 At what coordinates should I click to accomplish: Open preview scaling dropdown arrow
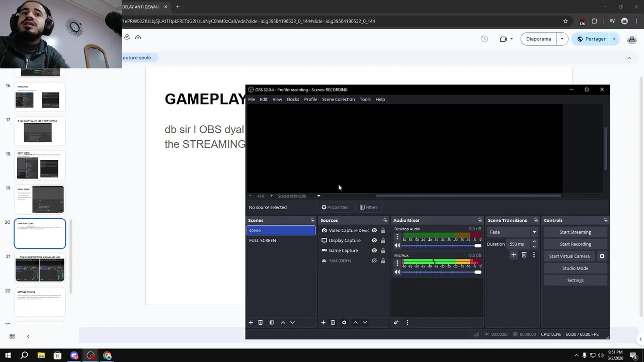pos(318,196)
